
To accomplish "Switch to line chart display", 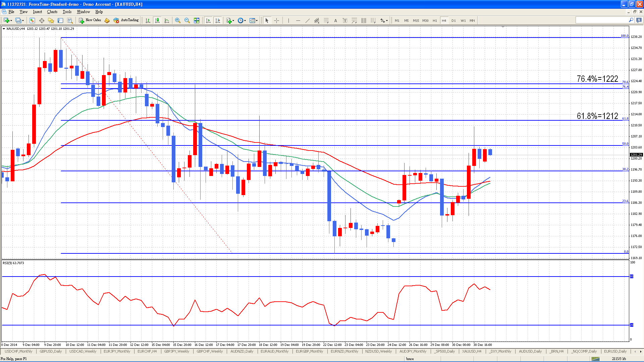I will (167, 20).
